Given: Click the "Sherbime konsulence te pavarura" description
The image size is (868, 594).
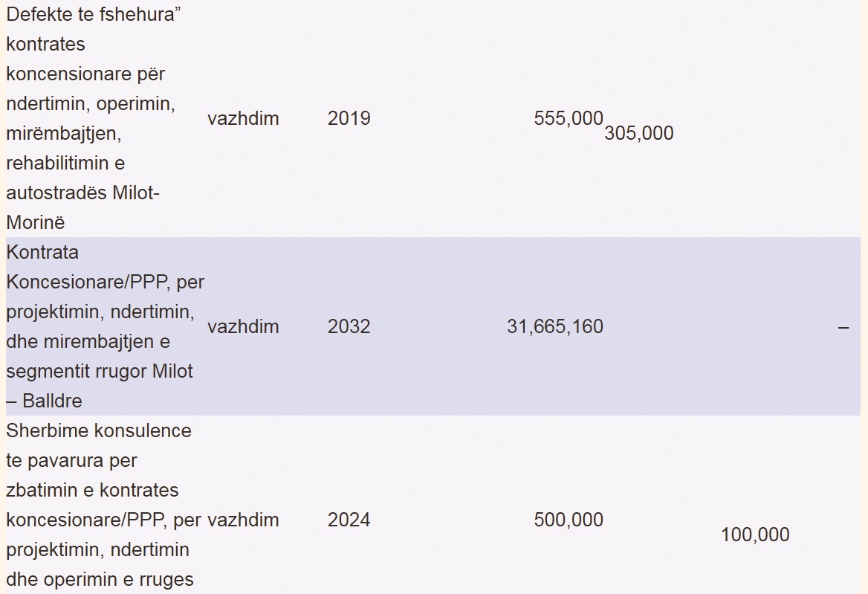Looking at the screenshot, I should pos(103,506).
